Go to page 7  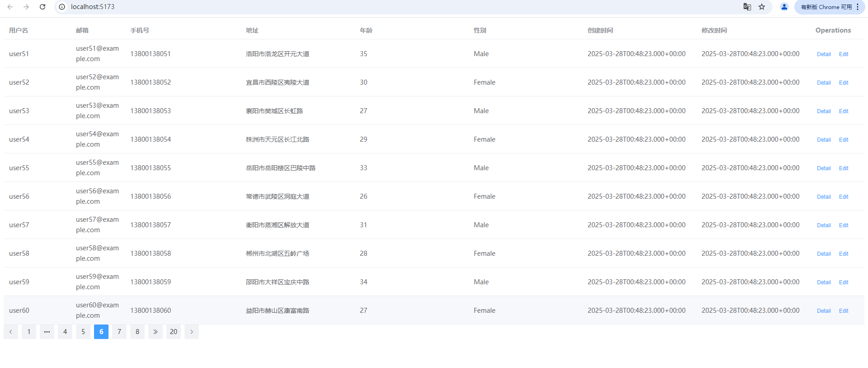[119, 332]
